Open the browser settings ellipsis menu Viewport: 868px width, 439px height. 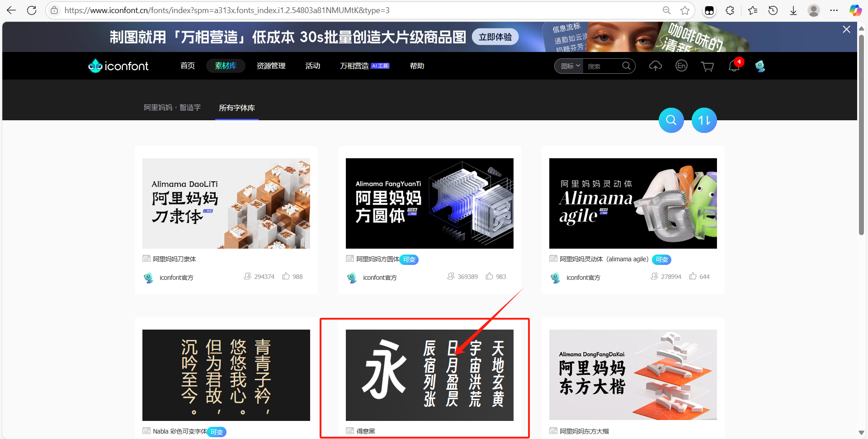click(x=834, y=10)
